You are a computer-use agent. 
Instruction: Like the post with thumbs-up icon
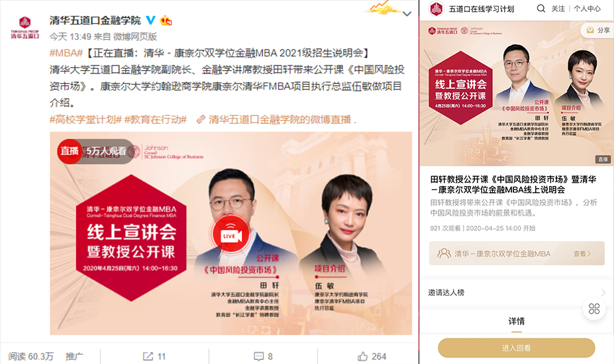[362, 356]
